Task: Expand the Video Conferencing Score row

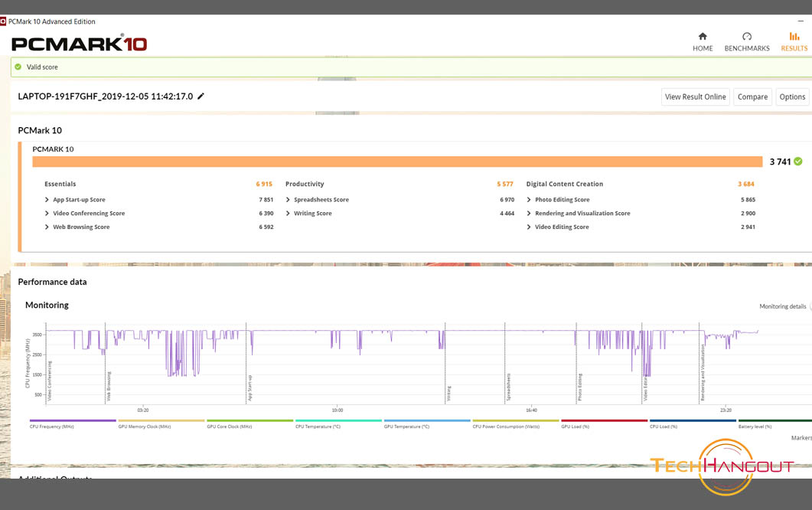Action: [x=47, y=213]
